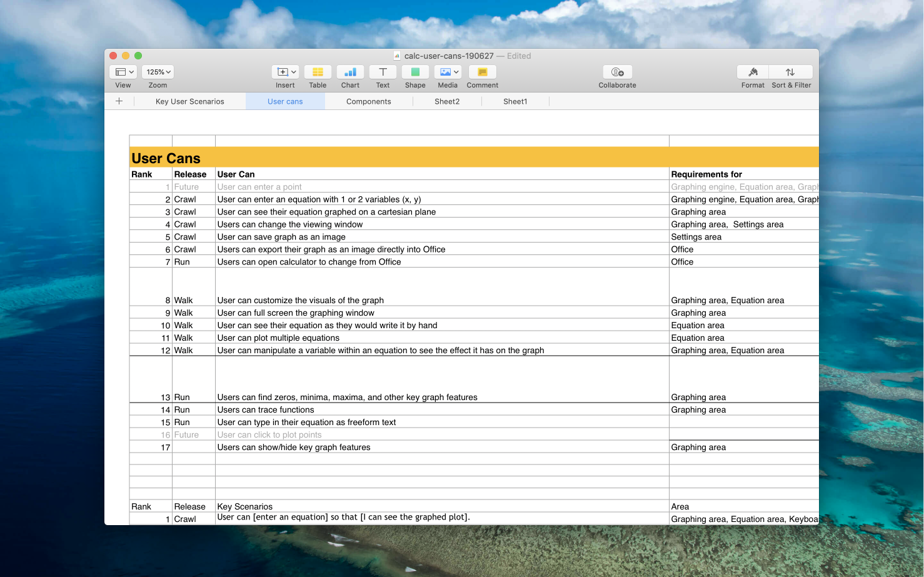This screenshot has height=577, width=924.
Task: Add a Table from the toolbar
Action: click(x=318, y=72)
